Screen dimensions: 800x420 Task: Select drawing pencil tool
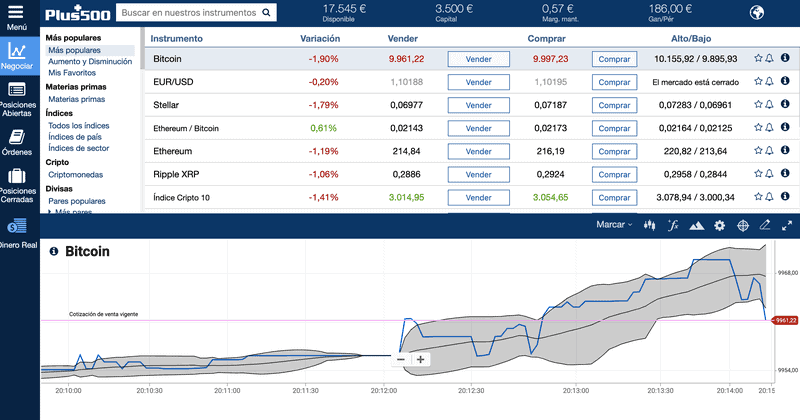pyautogui.click(x=764, y=225)
